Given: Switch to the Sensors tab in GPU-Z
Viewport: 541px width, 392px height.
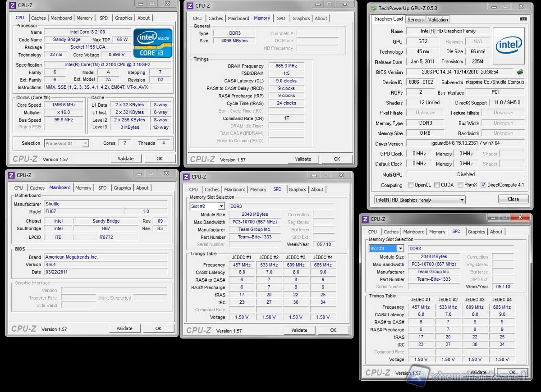Looking at the screenshot, I should (415, 19).
